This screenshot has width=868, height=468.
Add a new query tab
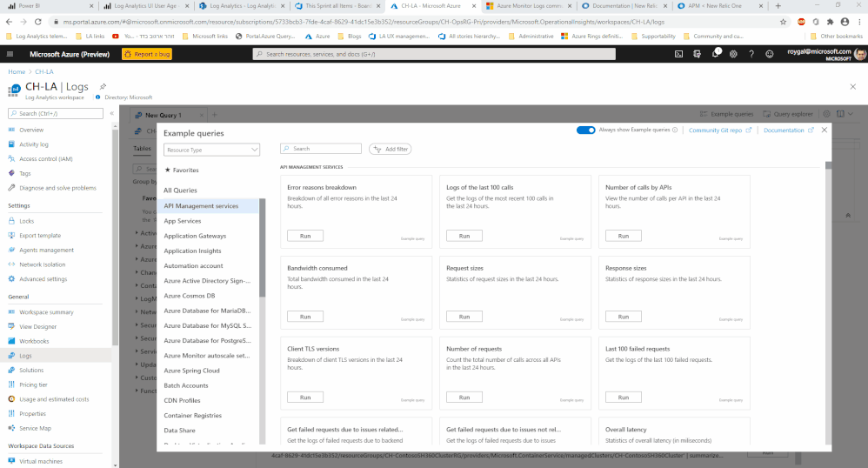pos(215,115)
